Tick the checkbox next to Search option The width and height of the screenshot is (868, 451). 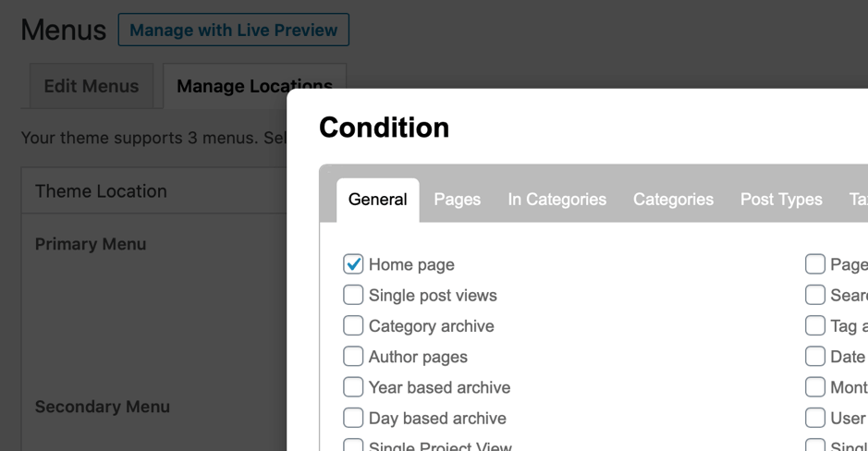(x=815, y=295)
